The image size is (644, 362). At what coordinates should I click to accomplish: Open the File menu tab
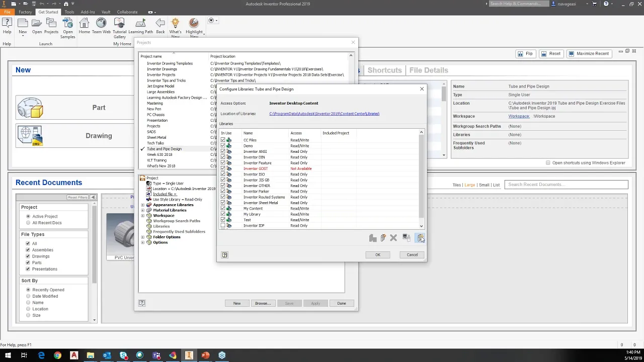tap(7, 12)
